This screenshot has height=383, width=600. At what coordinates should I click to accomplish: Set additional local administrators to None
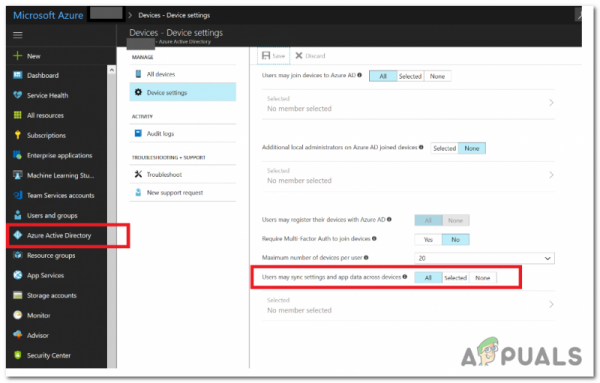tap(472, 148)
